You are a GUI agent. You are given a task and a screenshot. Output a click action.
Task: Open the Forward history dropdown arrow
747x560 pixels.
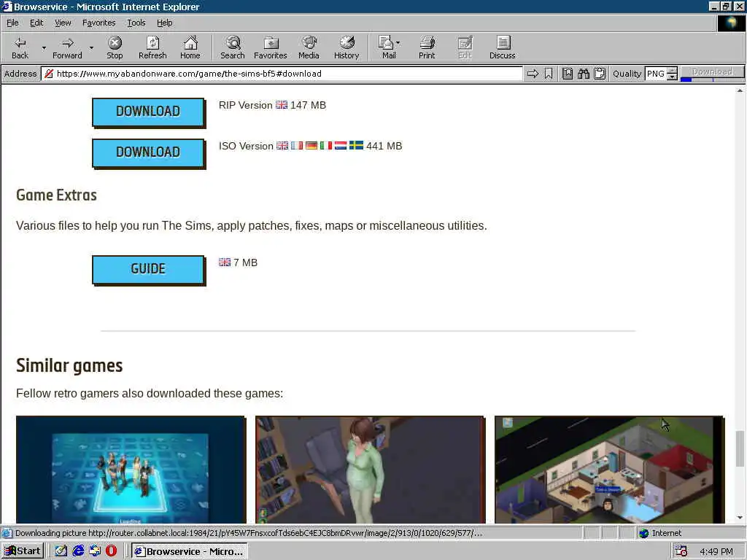point(91,47)
